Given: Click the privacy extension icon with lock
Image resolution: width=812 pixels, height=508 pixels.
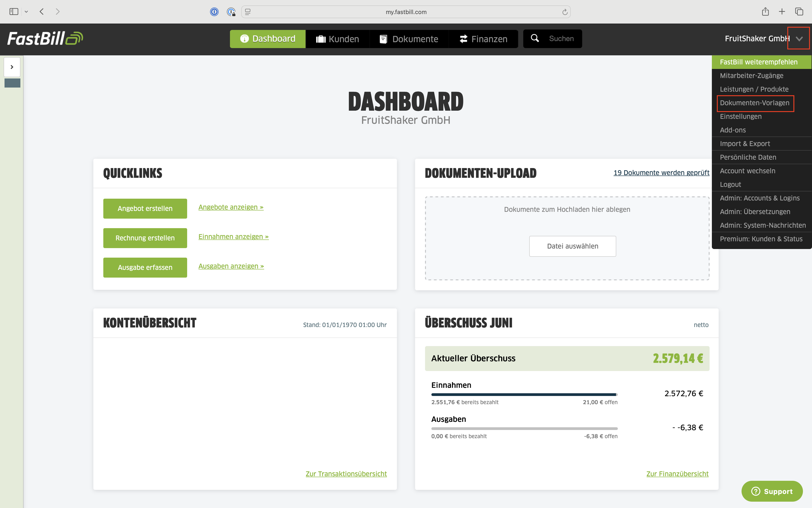Looking at the screenshot, I should coord(231,12).
